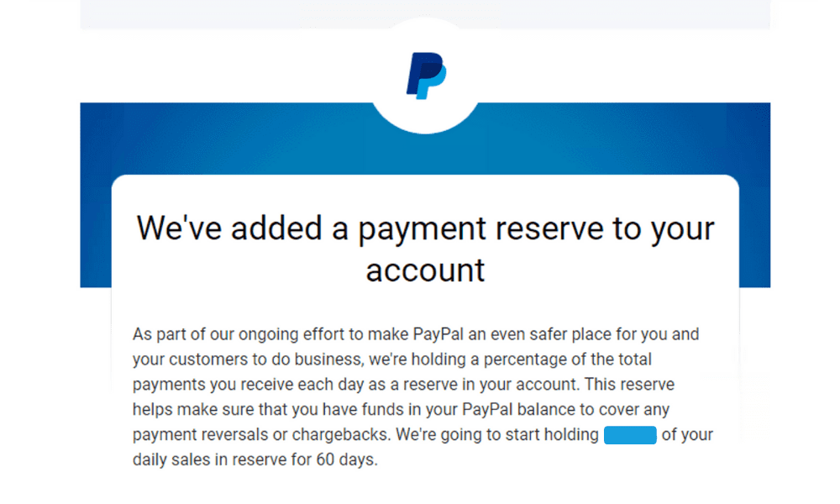
Task: Click the word 'PayPal' before 'an even safer place'
Action: (x=438, y=334)
